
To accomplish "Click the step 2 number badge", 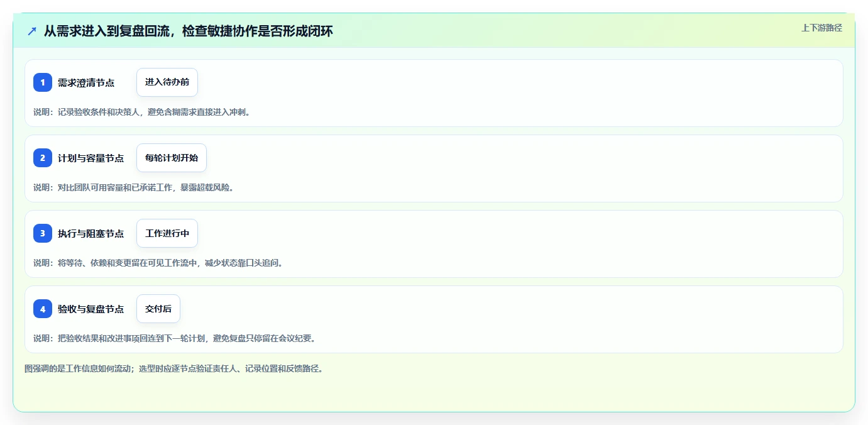I will pos(43,158).
